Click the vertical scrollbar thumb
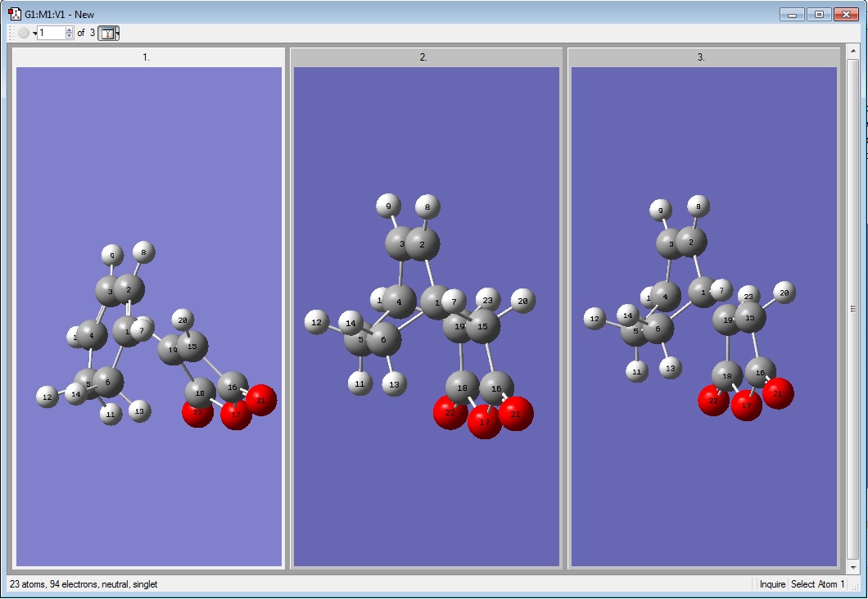Screen dimensions: 868x599 pyautogui.click(x=853, y=309)
